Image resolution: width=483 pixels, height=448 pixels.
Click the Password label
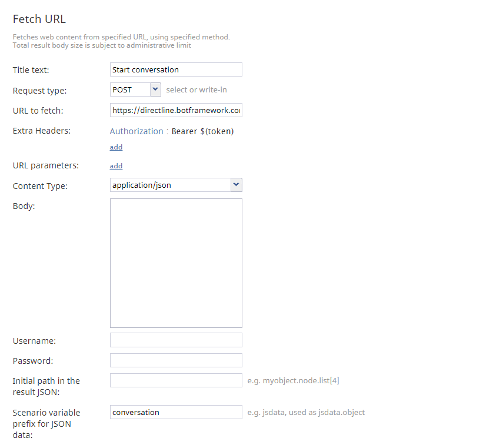click(33, 361)
